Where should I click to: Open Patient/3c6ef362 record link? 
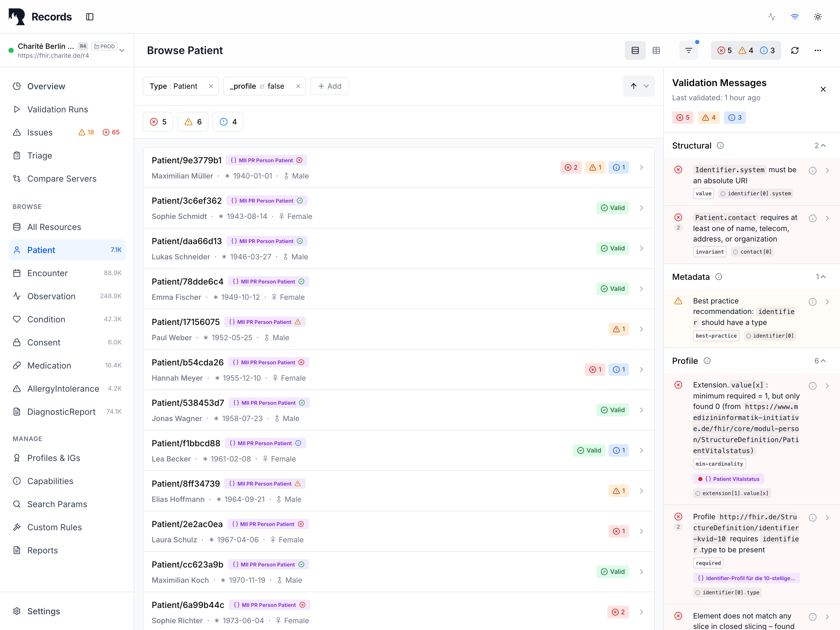[x=186, y=201]
